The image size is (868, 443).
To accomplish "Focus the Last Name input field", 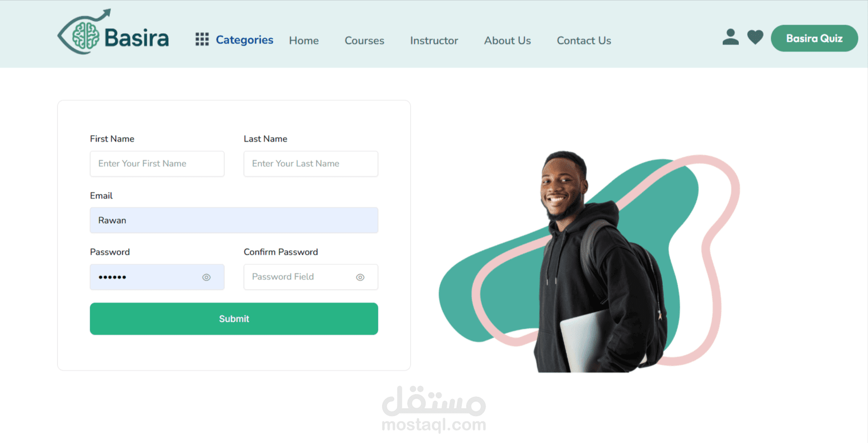I will click(311, 164).
